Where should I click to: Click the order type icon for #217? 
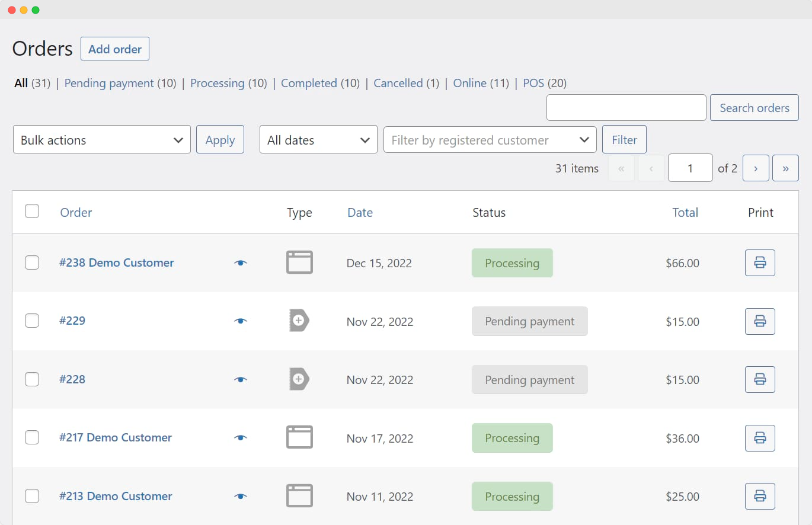pyautogui.click(x=299, y=437)
